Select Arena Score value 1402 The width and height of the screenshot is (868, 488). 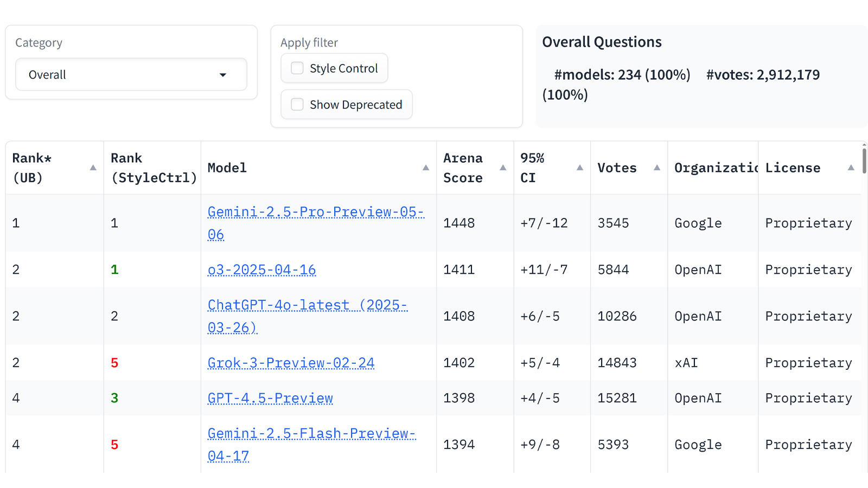point(459,363)
